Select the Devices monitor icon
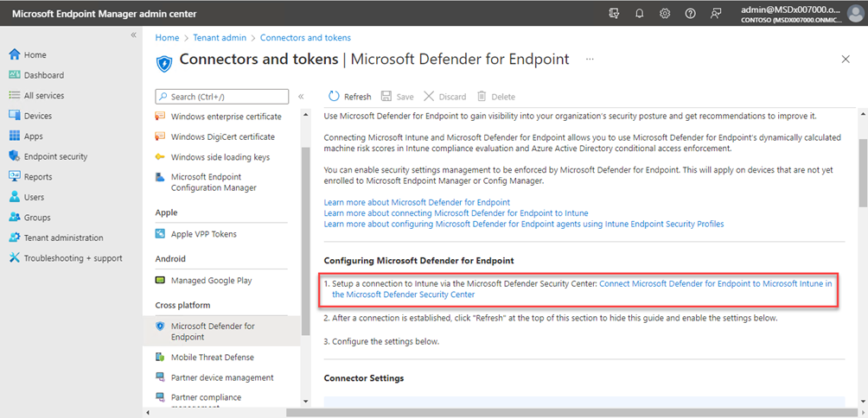The width and height of the screenshot is (868, 418). pyautogui.click(x=15, y=116)
